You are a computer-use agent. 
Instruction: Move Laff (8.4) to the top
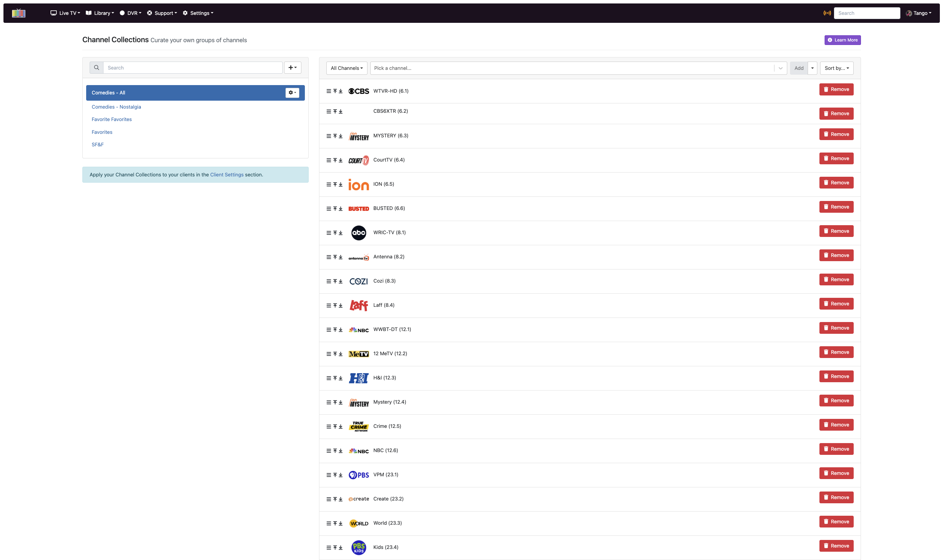[x=335, y=305]
